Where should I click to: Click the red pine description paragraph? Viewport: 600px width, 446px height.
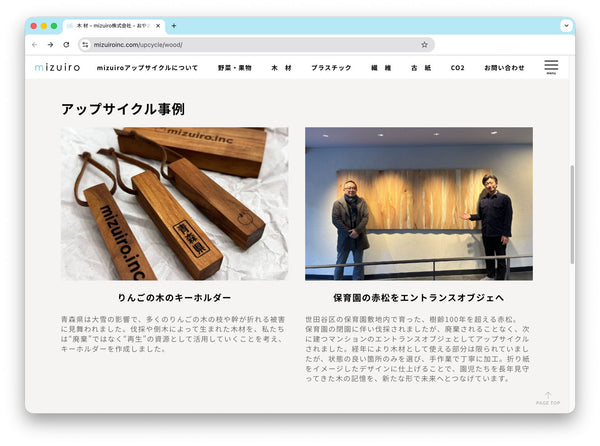tap(417, 349)
